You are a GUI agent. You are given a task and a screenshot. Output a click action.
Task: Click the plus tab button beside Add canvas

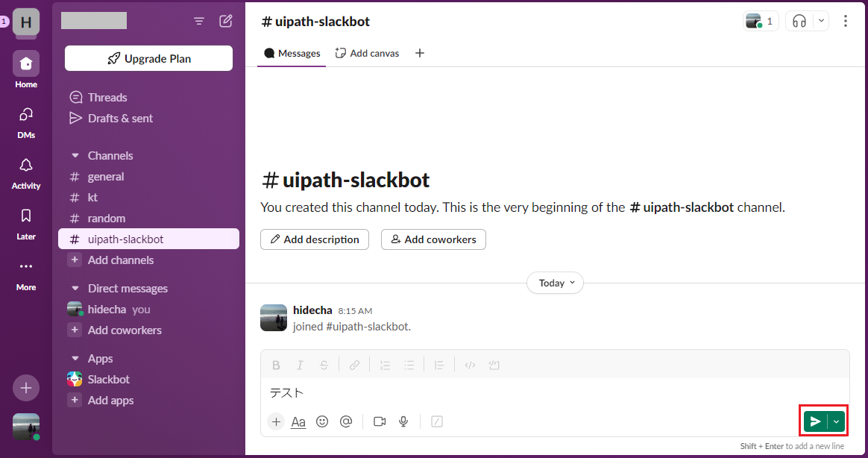(420, 53)
